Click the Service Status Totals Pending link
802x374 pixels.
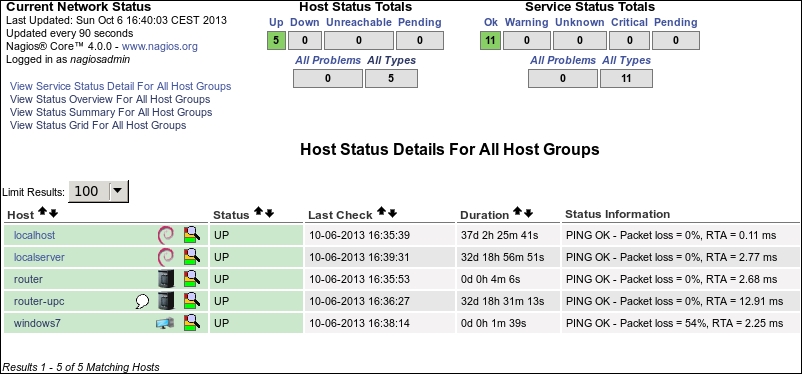point(676,23)
